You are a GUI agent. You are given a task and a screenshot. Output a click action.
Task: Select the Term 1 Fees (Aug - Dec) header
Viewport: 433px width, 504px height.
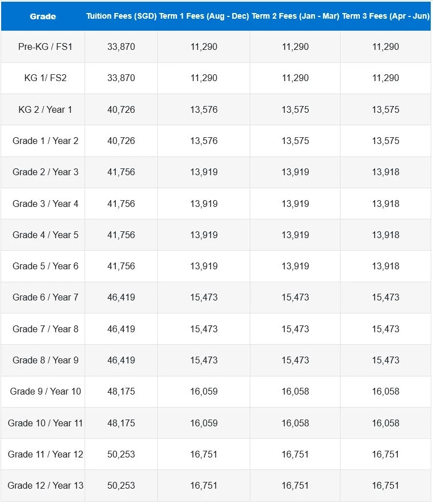204,16
